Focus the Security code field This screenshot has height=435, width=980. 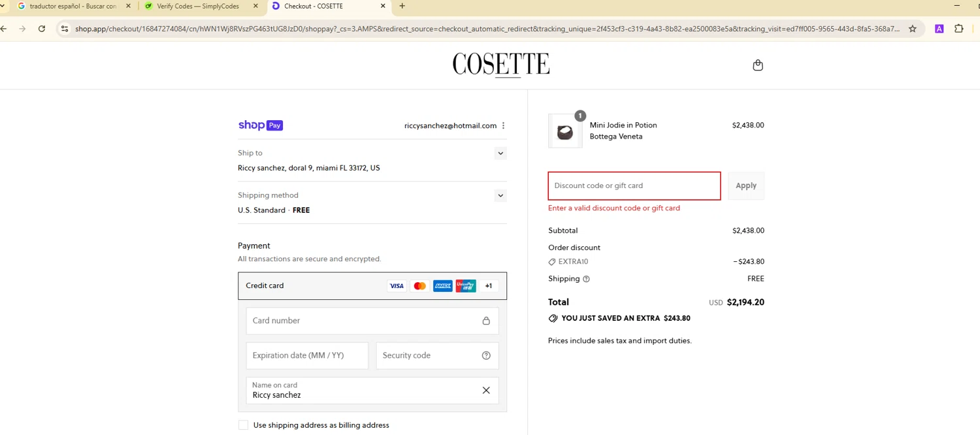(x=437, y=355)
